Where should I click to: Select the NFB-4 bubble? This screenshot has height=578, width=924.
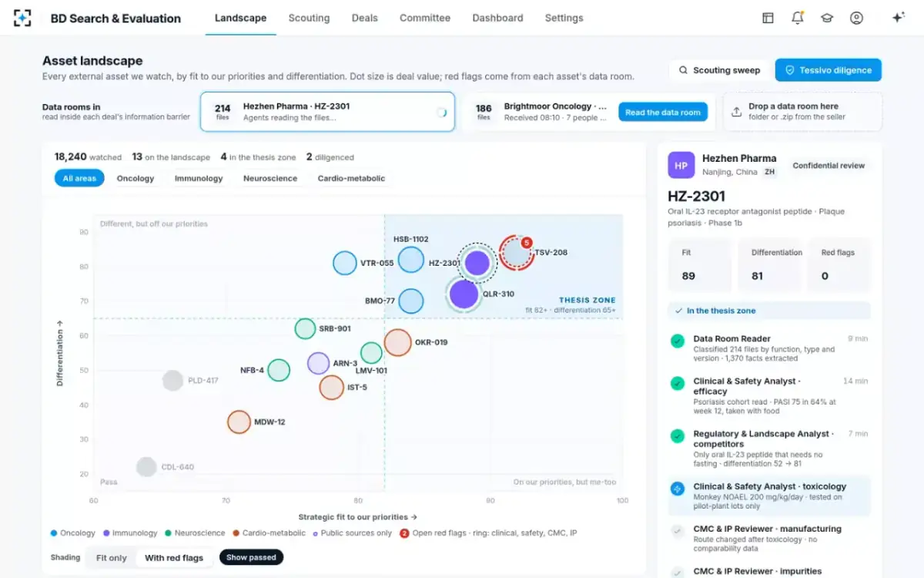point(279,370)
